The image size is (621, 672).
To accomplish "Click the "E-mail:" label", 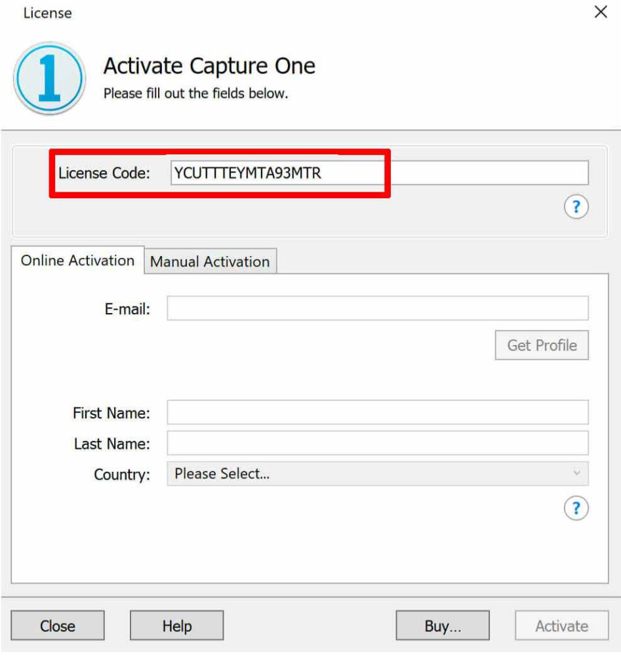I will pyautogui.click(x=127, y=308).
